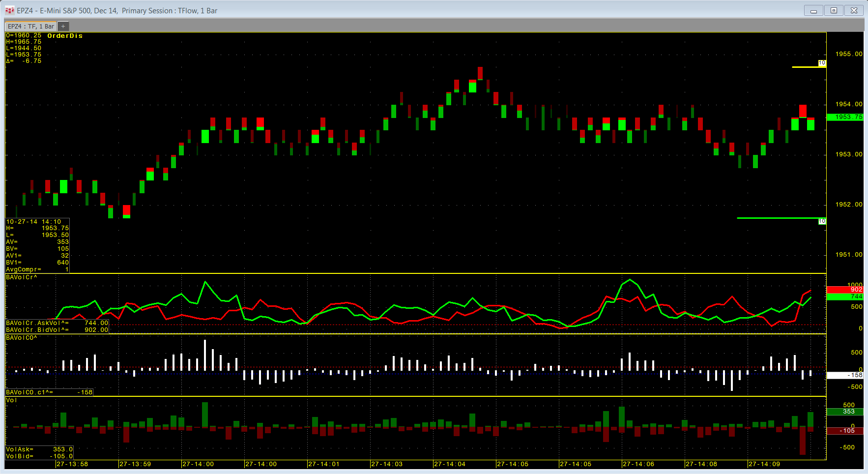Image resolution: width=868 pixels, height=474 pixels.
Task: Click the green 744 ask volume value tag
Action: [x=845, y=296]
